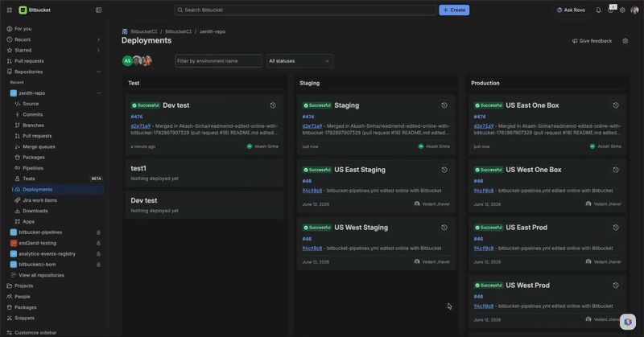Image resolution: width=644 pixels, height=337 pixels.
Task: Click zenith-repo in breadcrumb
Action: (x=213, y=31)
